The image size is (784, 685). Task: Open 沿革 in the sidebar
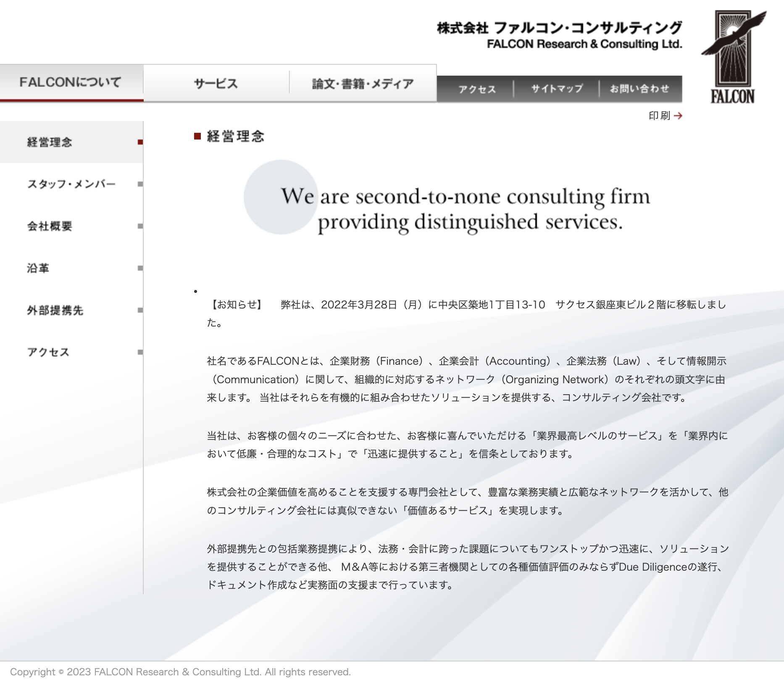(x=71, y=268)
